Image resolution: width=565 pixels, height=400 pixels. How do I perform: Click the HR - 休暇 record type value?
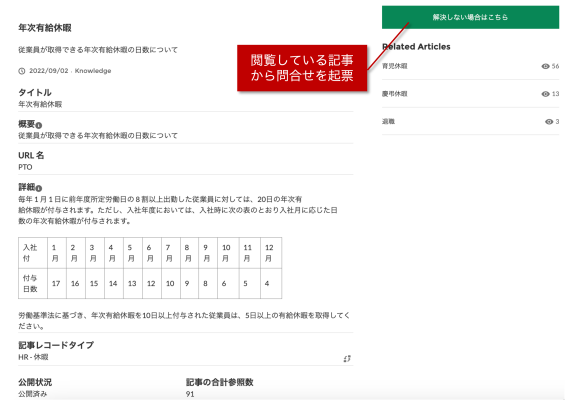[x=33, y=357]
